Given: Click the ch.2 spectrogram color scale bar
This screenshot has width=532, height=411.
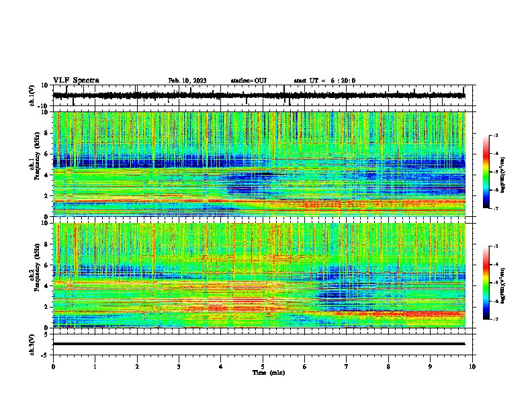Looking at the screenshot, I should 486,283.
